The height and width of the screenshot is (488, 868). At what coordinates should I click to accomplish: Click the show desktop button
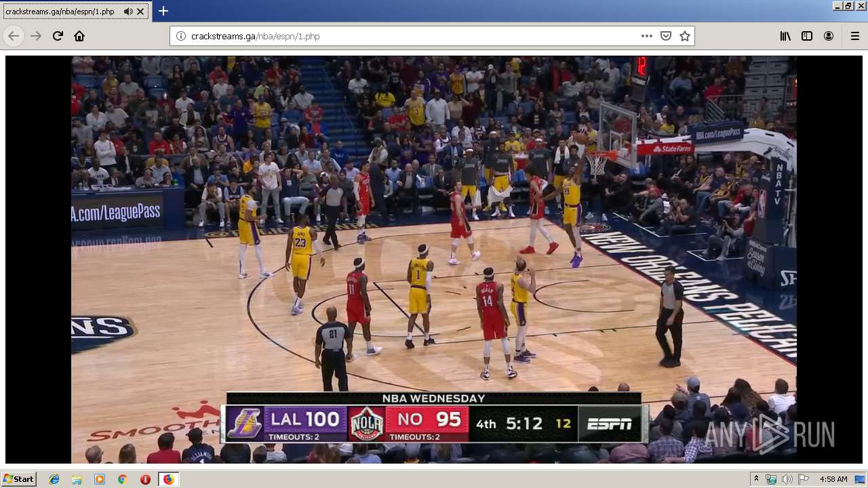pos(860,479)
